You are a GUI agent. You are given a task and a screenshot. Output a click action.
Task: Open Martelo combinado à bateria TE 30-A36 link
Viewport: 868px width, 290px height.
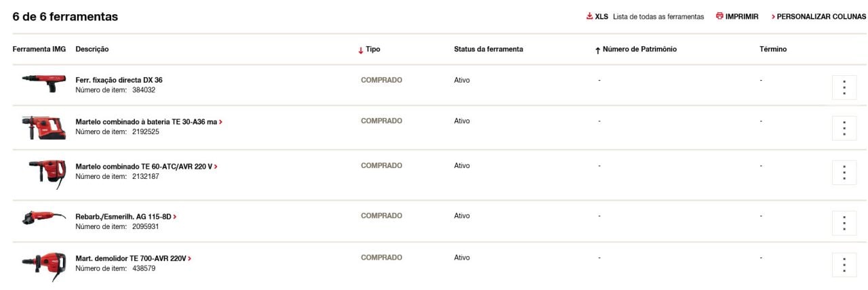(x=149, y=122)
